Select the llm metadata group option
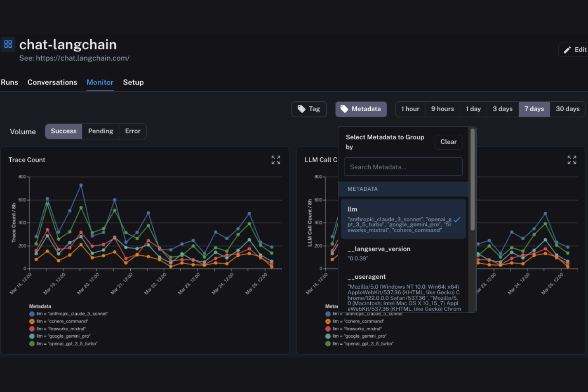This screenshot has height=392, width=588. pyautogui.click(x=403, y=219)
